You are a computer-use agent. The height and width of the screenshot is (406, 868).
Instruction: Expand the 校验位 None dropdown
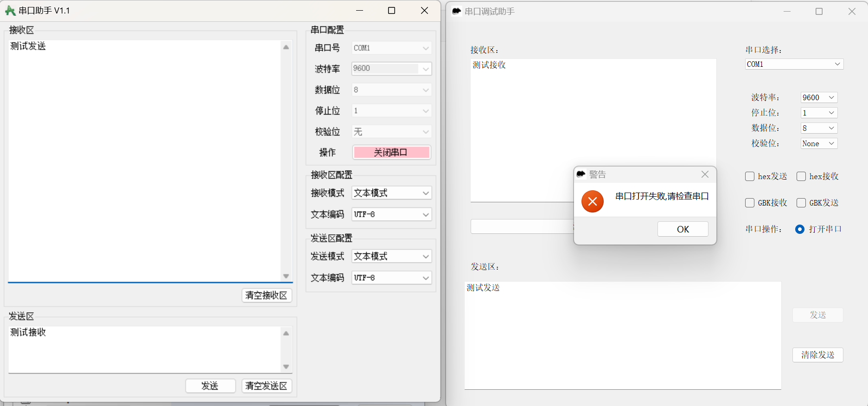coord(818,144)
